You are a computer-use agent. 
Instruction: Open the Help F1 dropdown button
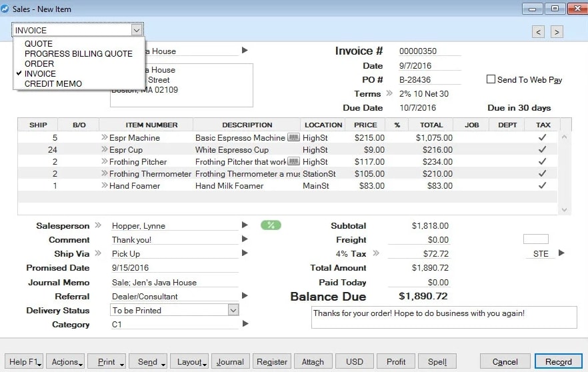pyautogui.click(x=23, y=361)
